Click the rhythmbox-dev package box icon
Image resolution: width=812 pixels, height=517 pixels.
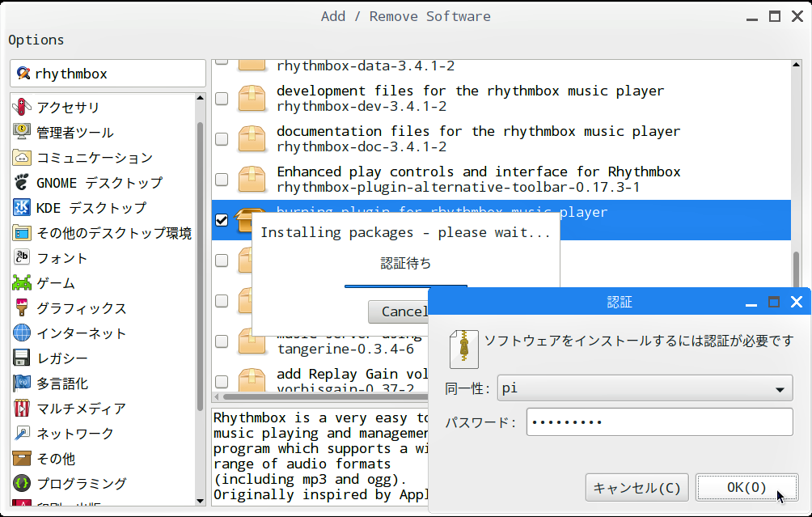(252, 99)
